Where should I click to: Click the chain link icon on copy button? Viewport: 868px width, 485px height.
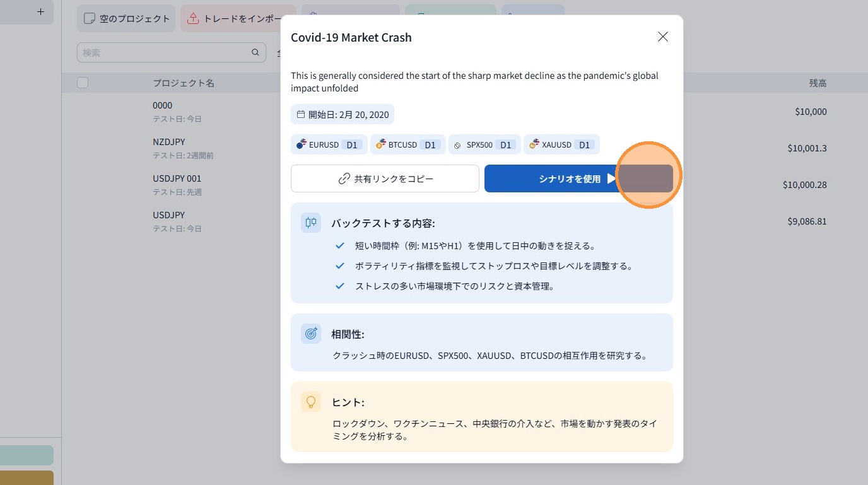click(344, 178)
